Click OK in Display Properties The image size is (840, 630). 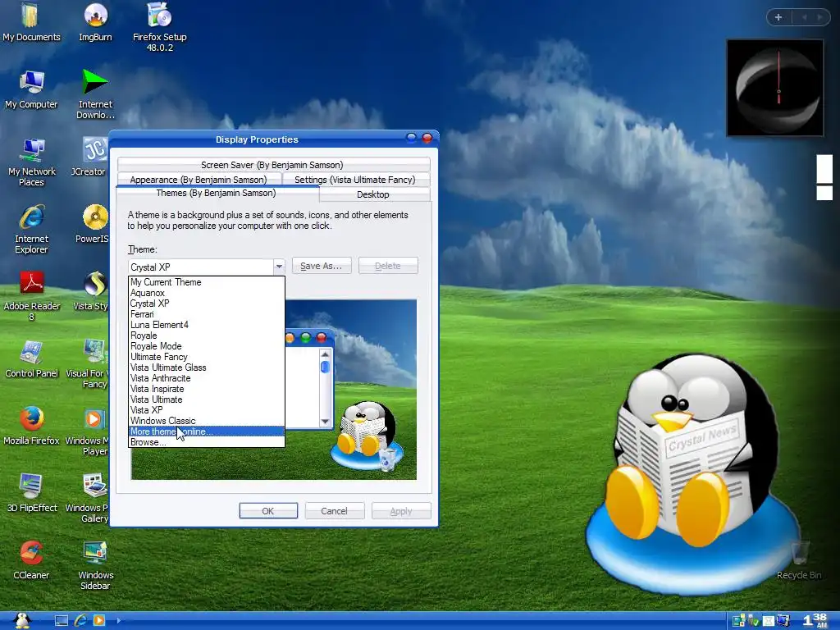pyautogui.click(x=268, y=511)
